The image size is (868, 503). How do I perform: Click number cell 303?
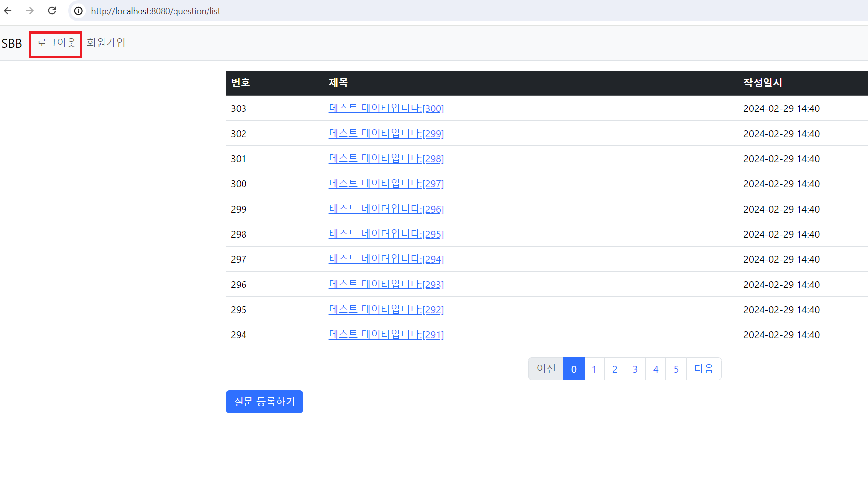(239, 108)
